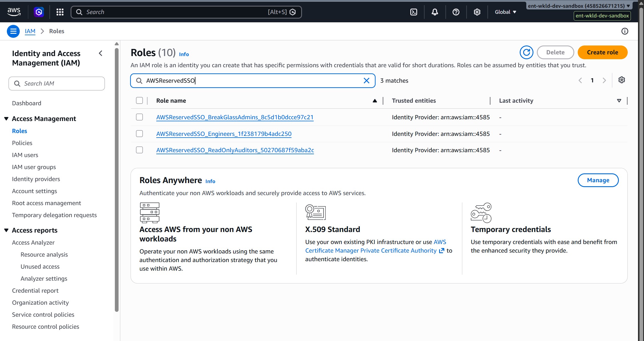Launch the CloudShell terminal icon
644x341 pixels.
(413, 12)
